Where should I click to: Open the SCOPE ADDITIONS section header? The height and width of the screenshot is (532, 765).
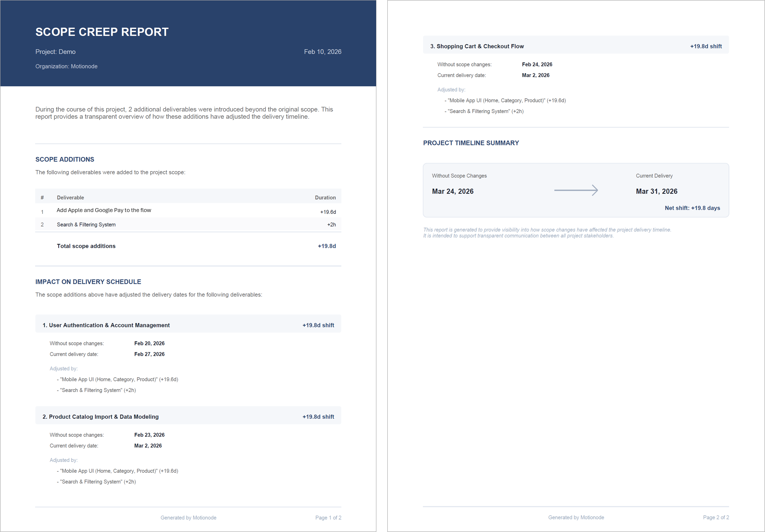(x=65, y=159)
